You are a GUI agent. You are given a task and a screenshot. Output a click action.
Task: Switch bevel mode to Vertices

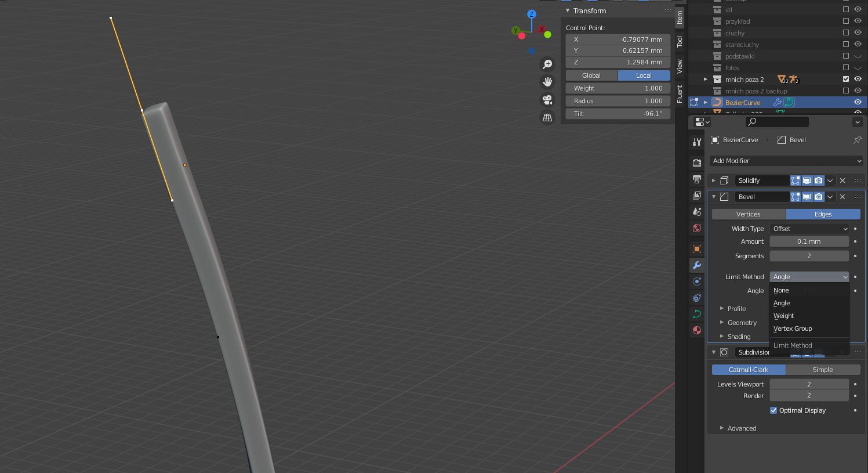749,214
